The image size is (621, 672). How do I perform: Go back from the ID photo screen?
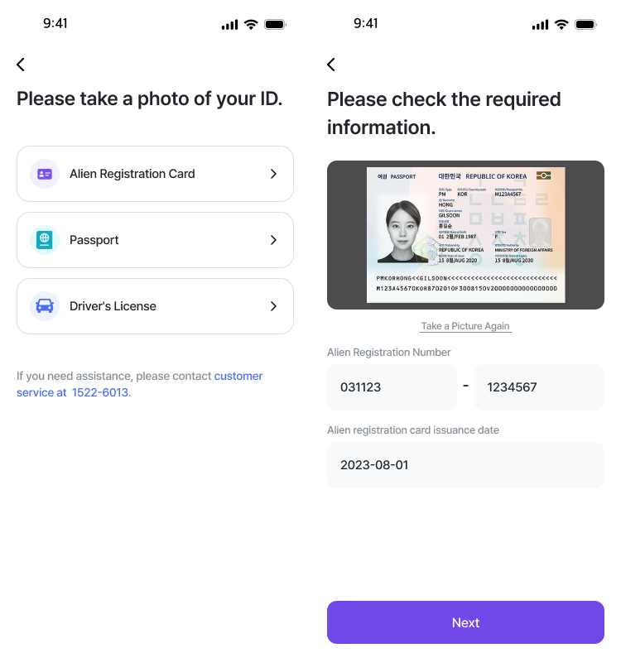(x=21, y=65)
